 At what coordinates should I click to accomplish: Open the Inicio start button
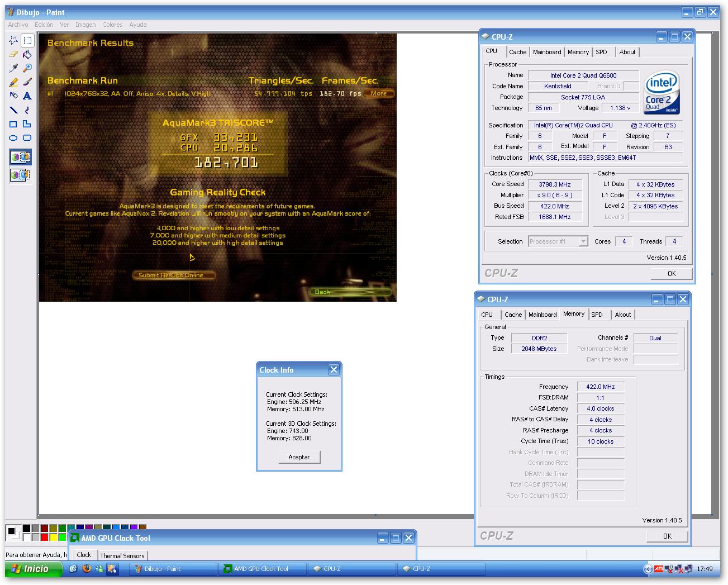(35, 569)
